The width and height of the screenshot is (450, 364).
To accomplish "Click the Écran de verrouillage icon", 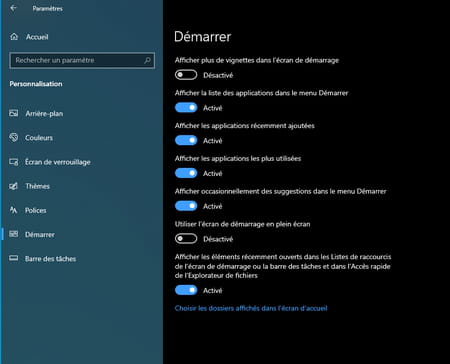I will point(14,162).
